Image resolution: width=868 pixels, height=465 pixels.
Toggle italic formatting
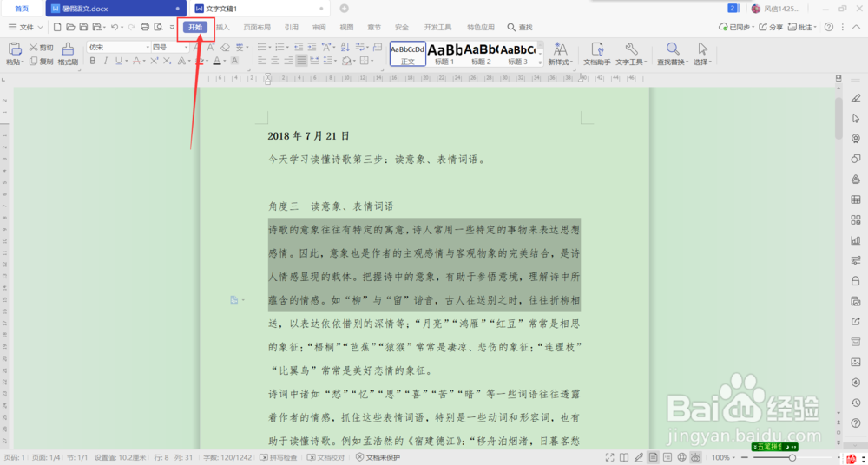pos(106,61)
